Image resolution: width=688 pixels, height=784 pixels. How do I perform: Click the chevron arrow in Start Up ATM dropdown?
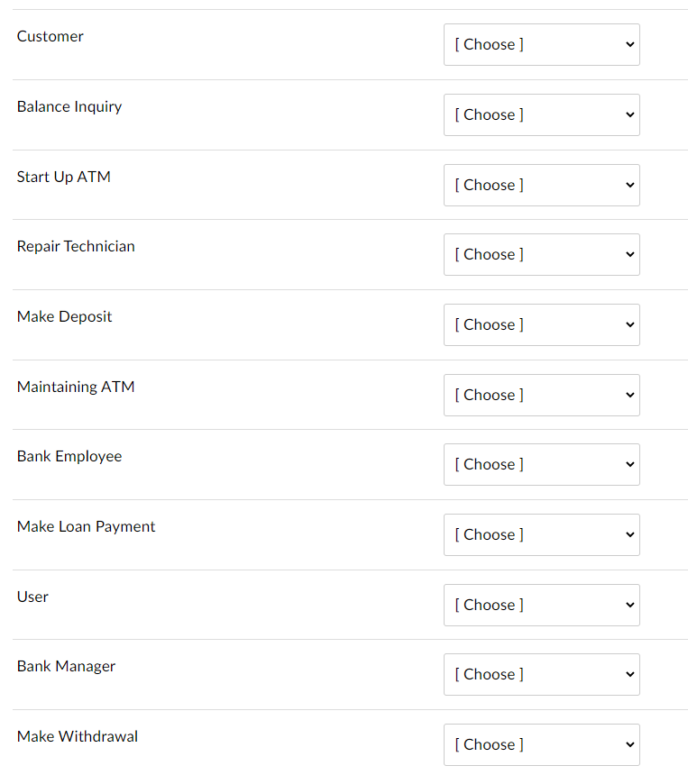pos(630,185)
